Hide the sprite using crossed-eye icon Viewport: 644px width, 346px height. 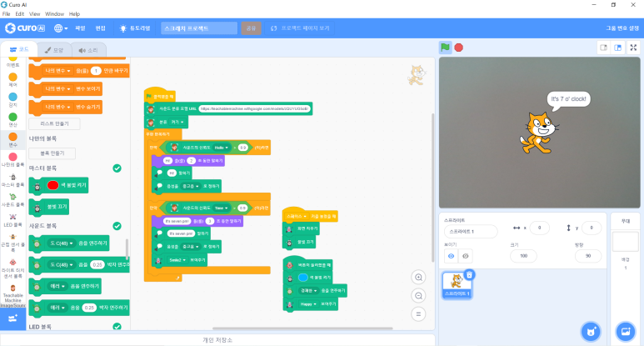pyautogui.click(x=466, y=256)
